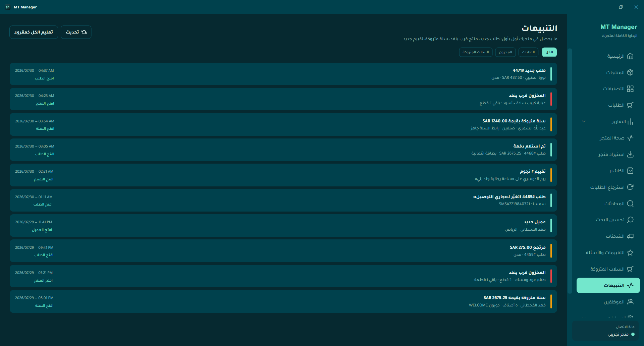Select the الطلبات filter tab
The width and height of the screenshot is (644, 346).
[x=528, y=52]
